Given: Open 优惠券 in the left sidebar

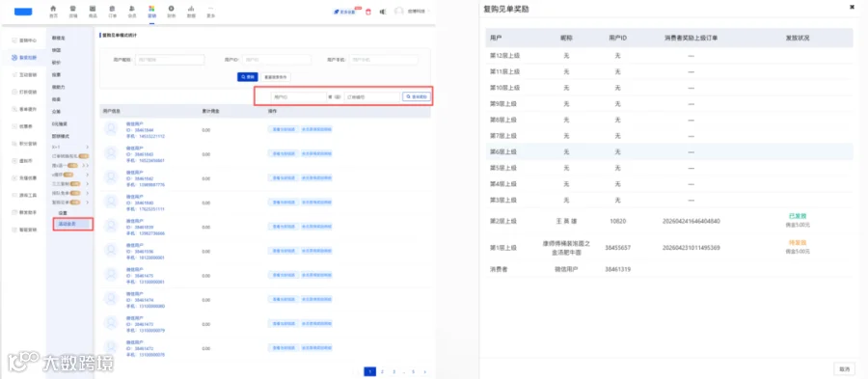Looking at the screenshot, I should [25, 126].
